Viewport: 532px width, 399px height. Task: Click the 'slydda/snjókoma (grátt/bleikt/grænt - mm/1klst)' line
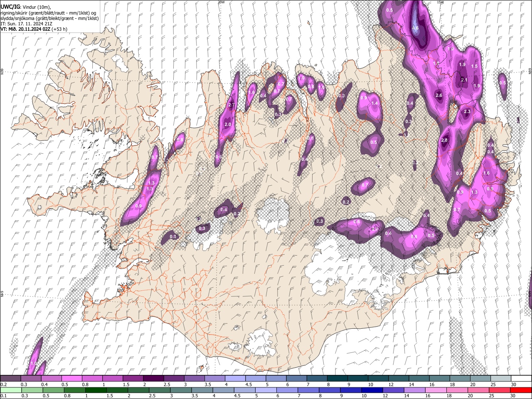[x=49, y=18]
